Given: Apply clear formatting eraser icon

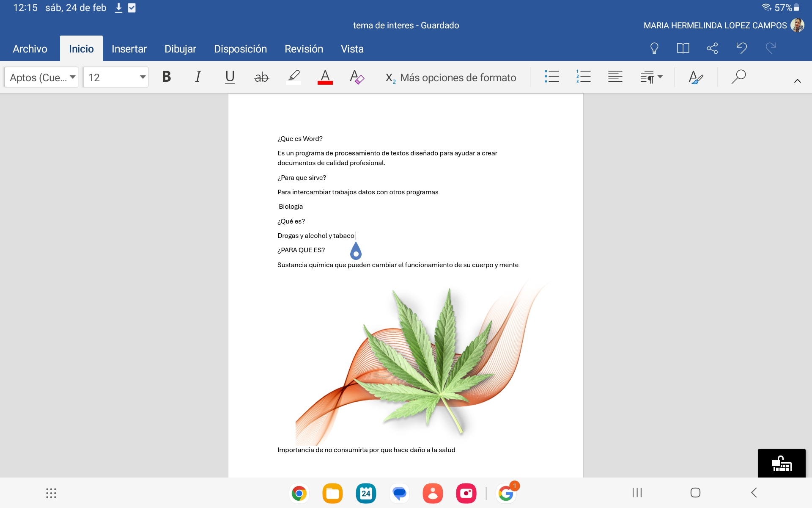Looking at the screenshot, I should point(357,77).
